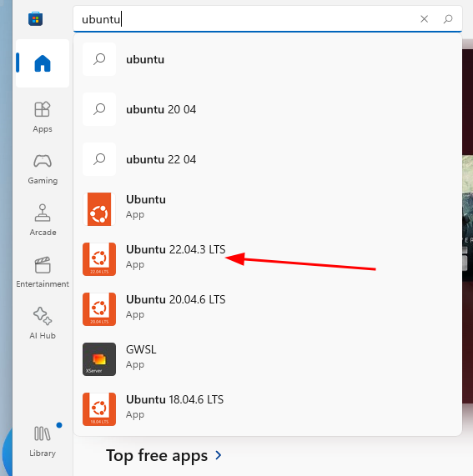Open the Ubuntu 20.04.6 LTS app result
The height and width of the screenshot is (476, 473).
268,309
